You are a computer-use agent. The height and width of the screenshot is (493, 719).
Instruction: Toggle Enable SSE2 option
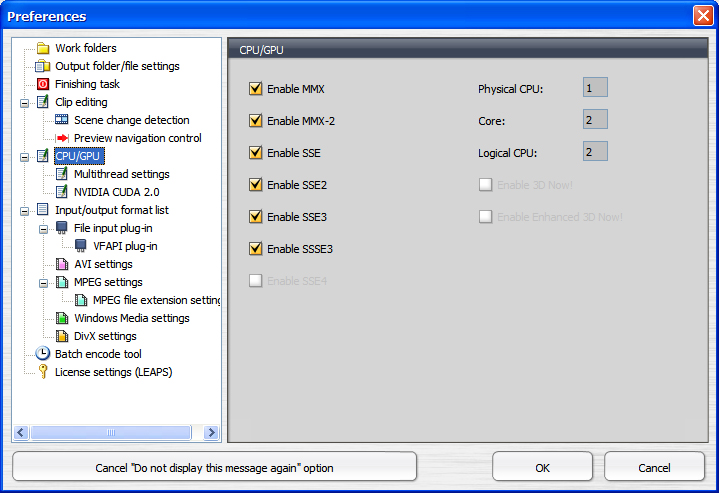pos(255,184)
